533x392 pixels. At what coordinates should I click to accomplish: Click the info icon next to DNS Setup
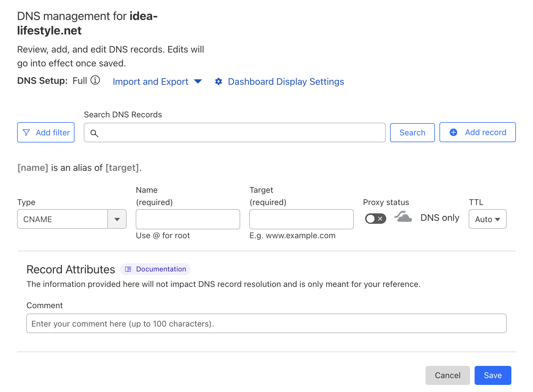pyautogui.click(x=95, y=81)
